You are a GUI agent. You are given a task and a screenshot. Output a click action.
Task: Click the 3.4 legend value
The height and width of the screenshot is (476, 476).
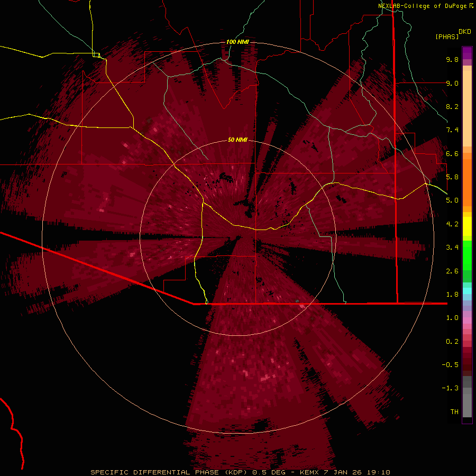pyautogui.click(x=452, y=248)
